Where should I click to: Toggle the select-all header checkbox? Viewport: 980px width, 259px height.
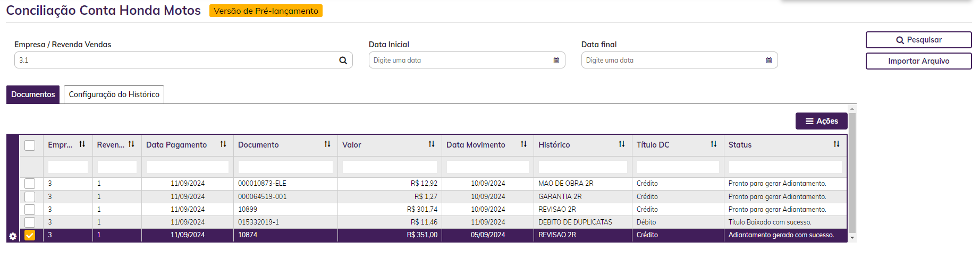coord(30,145)
